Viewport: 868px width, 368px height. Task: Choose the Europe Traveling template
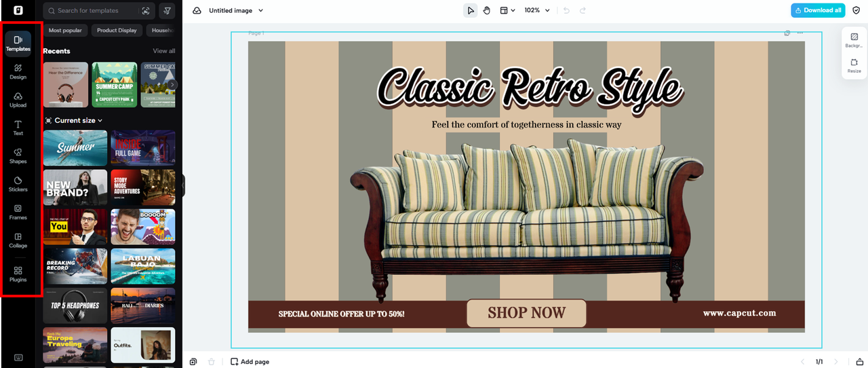click(x=75, y=345)
